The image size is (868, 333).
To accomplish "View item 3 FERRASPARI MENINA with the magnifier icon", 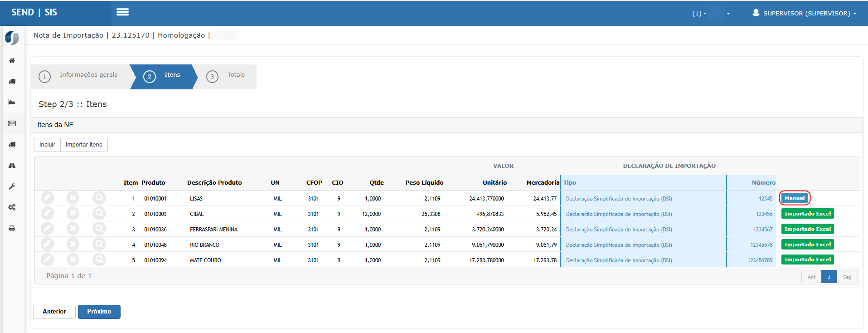I will point(99,229).
